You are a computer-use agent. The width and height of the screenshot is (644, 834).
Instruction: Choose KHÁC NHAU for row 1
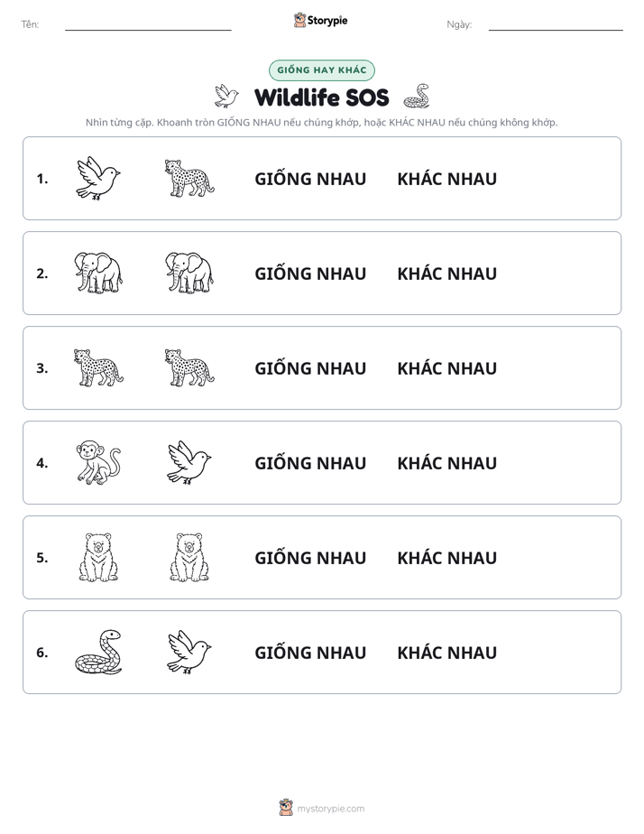[446, 179]
